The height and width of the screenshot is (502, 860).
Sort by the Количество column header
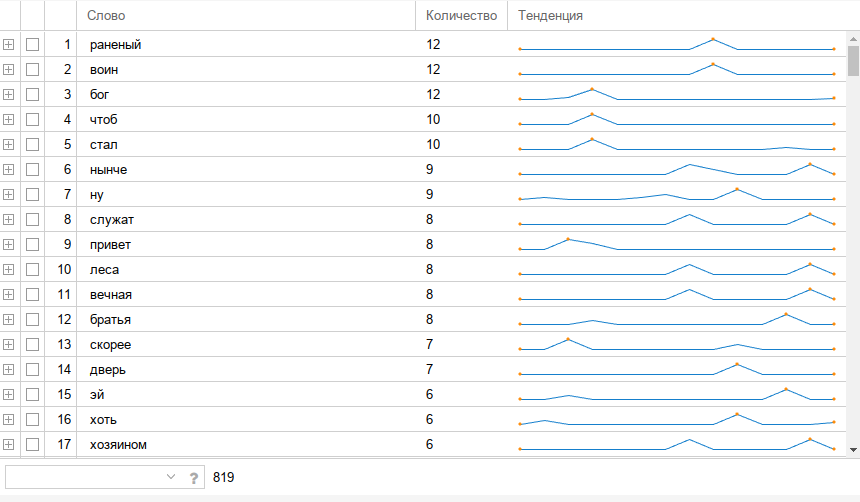point(461,15)
